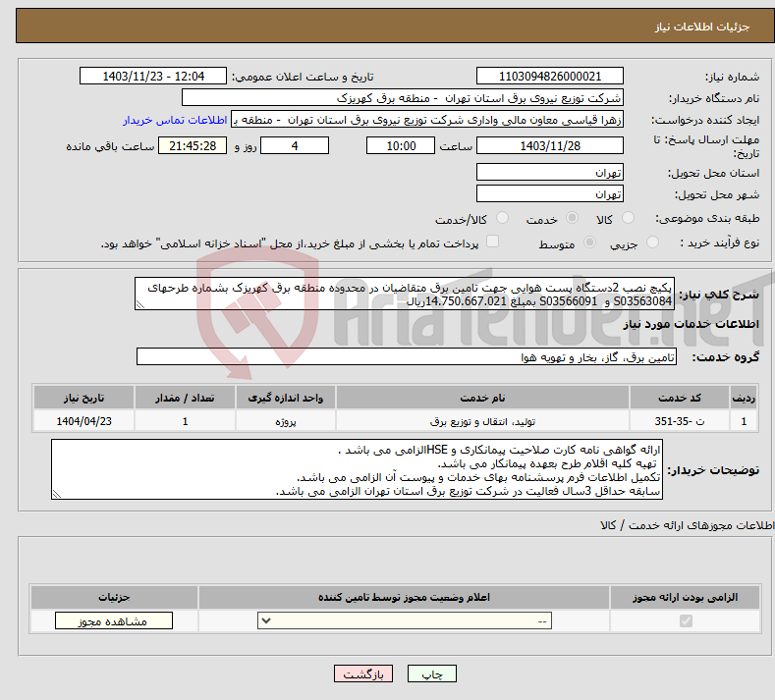The image size is (775, 700).
Task: Click the اطلاعات مجوزهای ارائه خدمت heading
Action: coord(687,525)
